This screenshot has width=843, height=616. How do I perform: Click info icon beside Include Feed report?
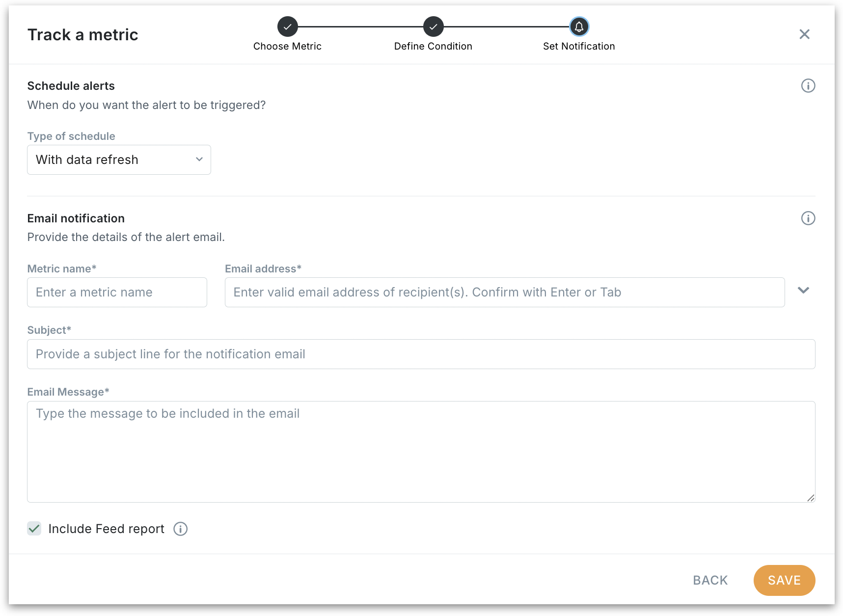click(180, 529)
